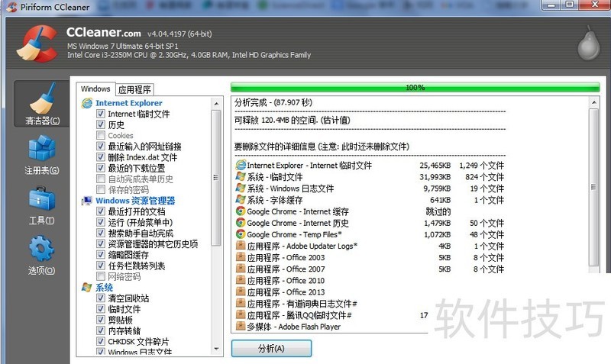611x364 pixels.
Task: Enable 自动完成表单历史 checkbox
Action: [x=101, y=179]
